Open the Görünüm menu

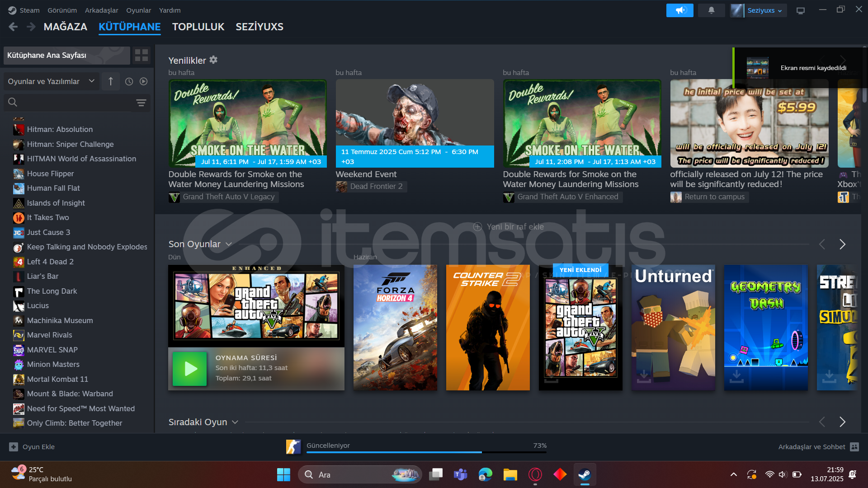(x=62, y=10)
